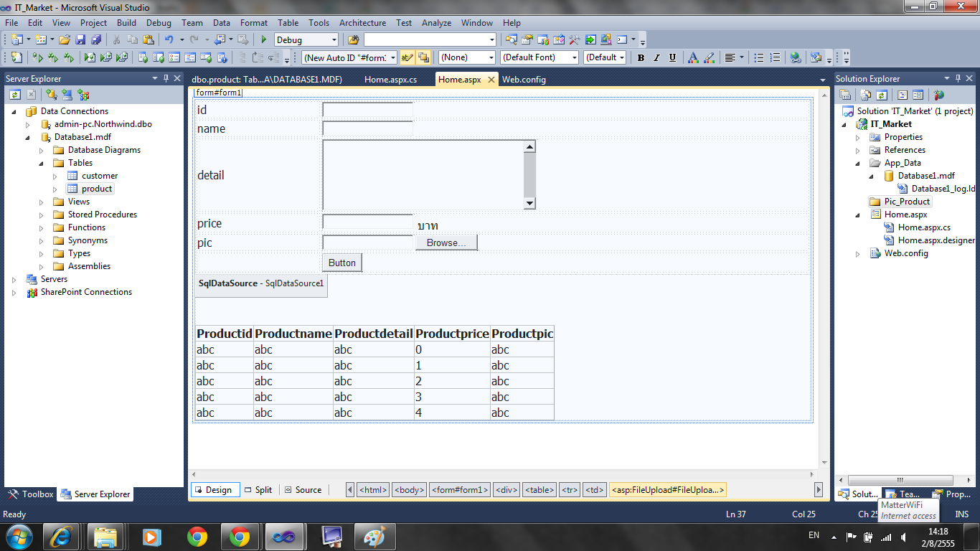
Task: Click the Convert to Hyperlink globe icon
Action: [795, 57]
